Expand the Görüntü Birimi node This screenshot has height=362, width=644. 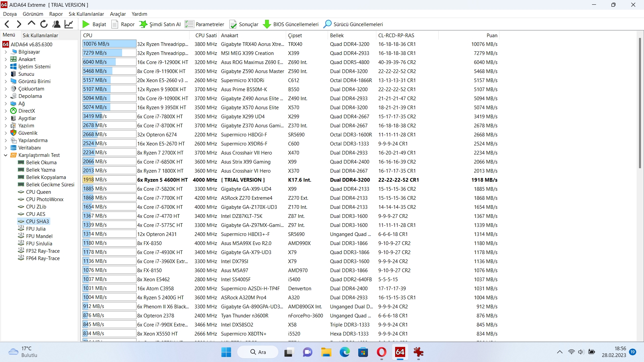point(6,81)
